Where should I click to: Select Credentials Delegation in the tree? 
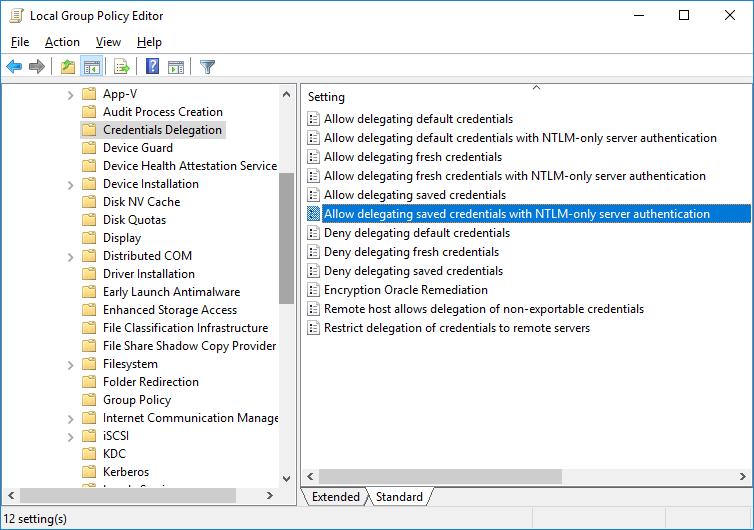(163, 130)
